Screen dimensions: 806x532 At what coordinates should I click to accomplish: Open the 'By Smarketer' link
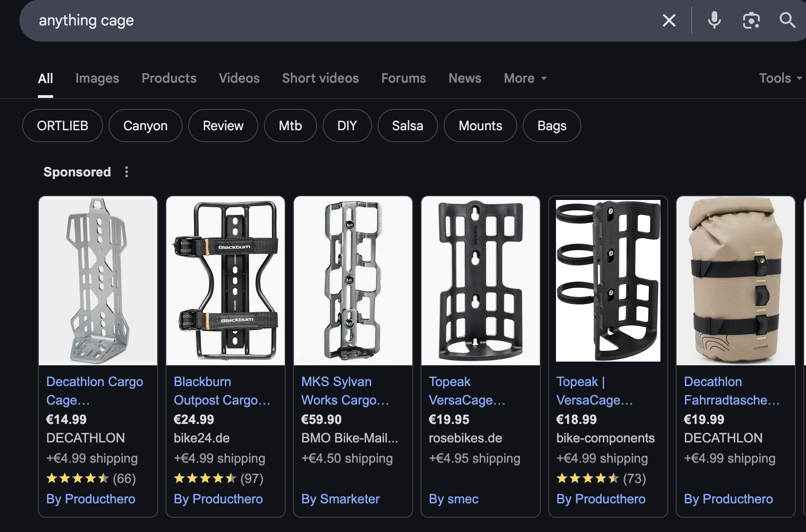tap(341, 499)
